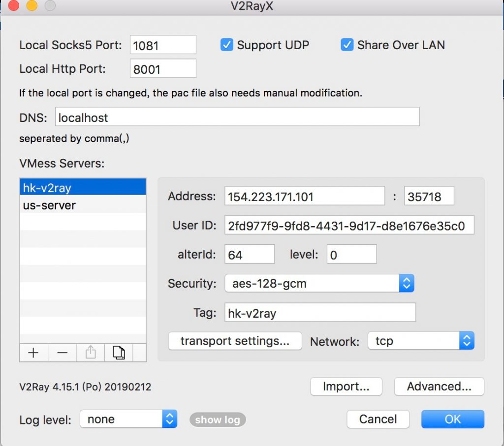Viewport: 504px width, 446px height.
Task: Open the Log level dropdown
Action: 128,419
